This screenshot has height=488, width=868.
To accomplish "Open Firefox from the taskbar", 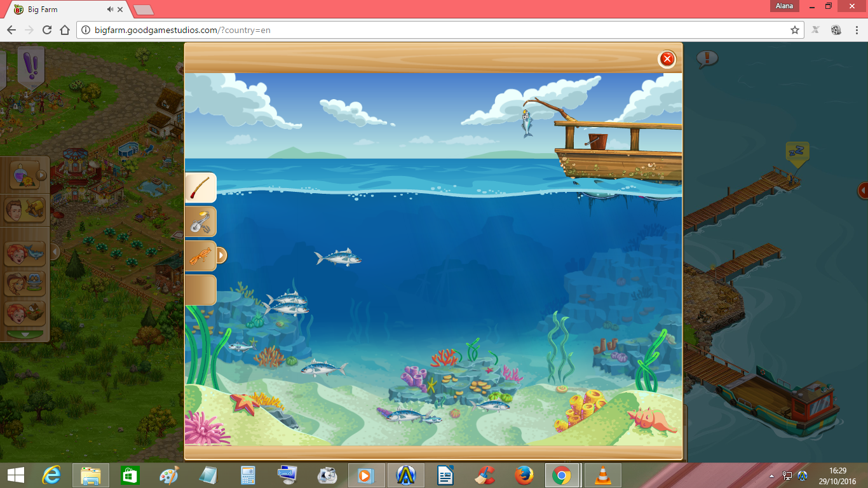I will (x=524, y=475).
